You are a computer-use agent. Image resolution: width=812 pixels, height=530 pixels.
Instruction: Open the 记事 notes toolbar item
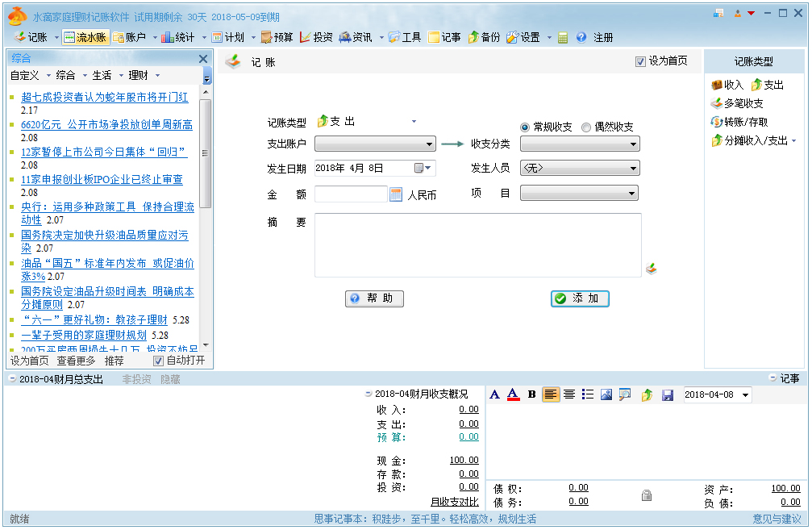(x=444, y=37)
